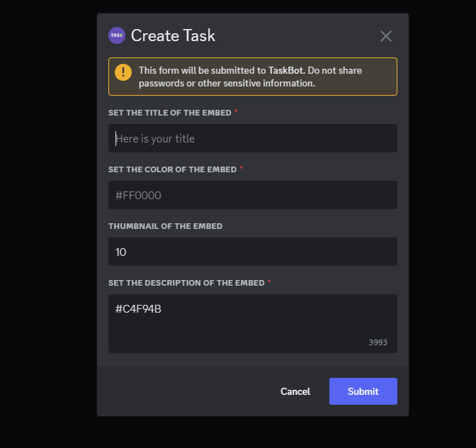Click the embed color field showing #FF0000
The image size is (476, 448).
point(252,195)
